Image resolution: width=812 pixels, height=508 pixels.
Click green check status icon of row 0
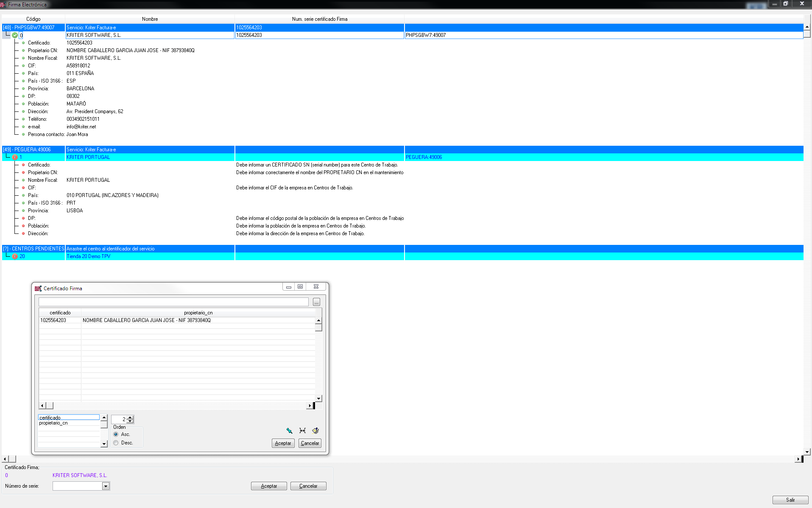[15, 35]
